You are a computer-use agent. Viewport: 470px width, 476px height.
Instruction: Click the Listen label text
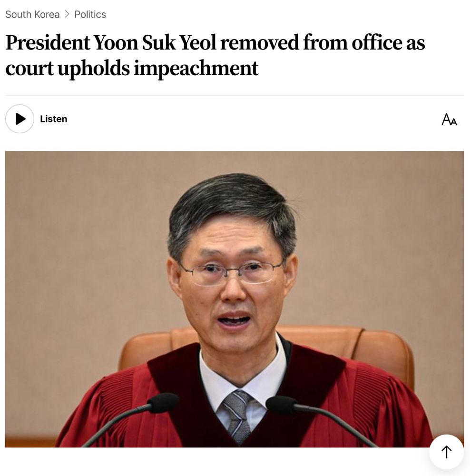click(53, 119)
